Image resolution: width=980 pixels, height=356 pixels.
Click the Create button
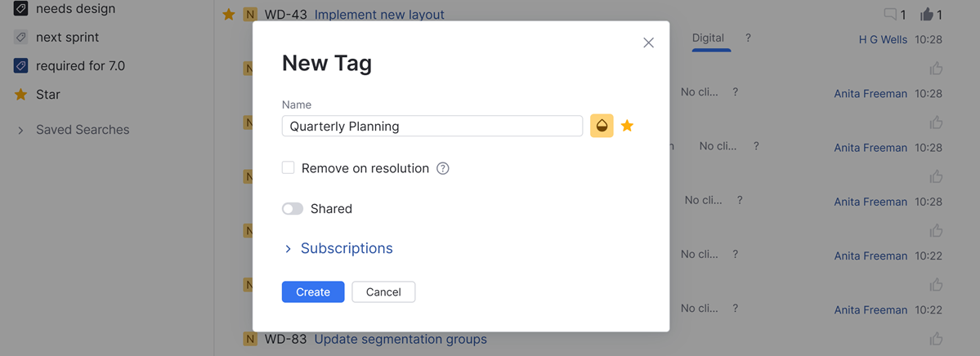[313, 291]
